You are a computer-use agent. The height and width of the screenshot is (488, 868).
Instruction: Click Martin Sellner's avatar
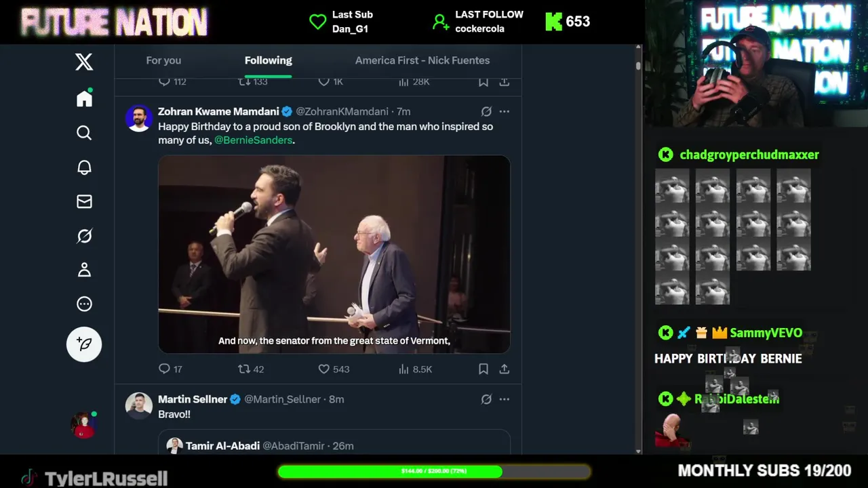138,405
